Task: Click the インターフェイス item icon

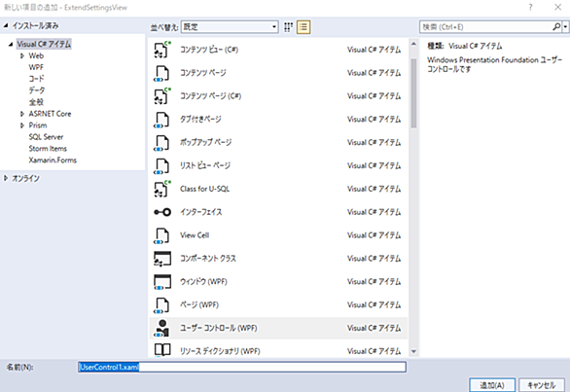Action: click(162, 212)
